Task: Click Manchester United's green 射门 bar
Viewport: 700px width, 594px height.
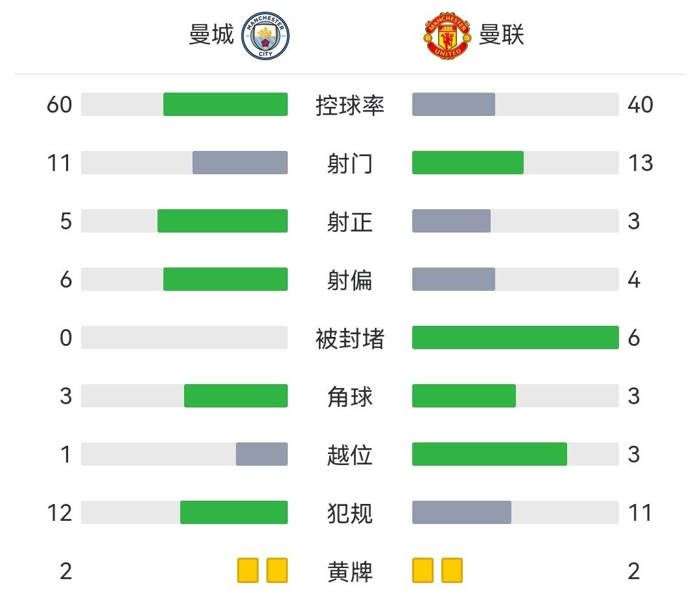Action: 468,163
